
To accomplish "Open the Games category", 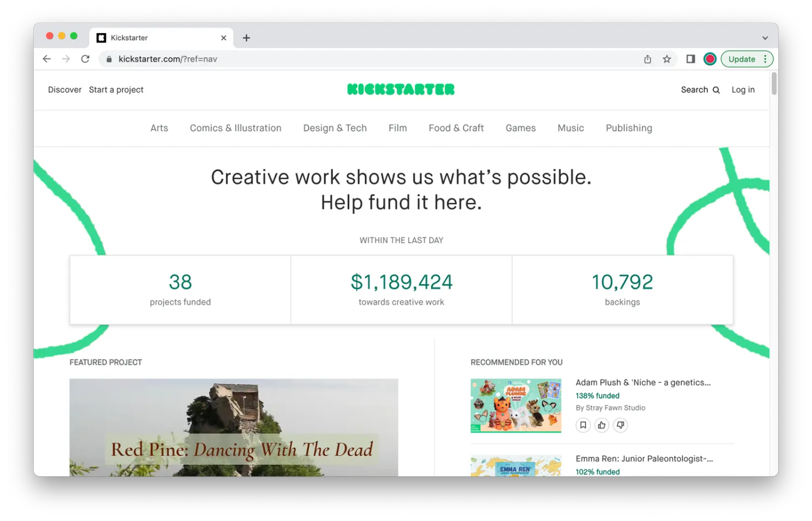I will 520,128.
